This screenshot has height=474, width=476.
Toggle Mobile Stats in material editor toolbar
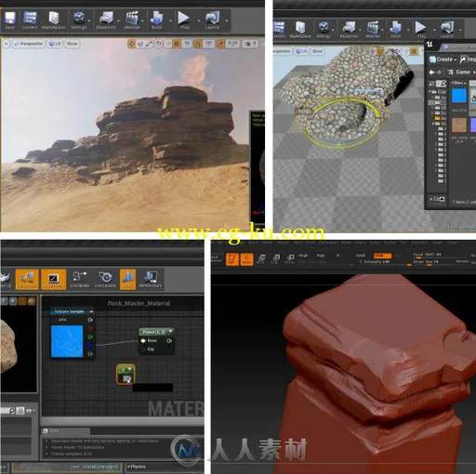(151, 279)
